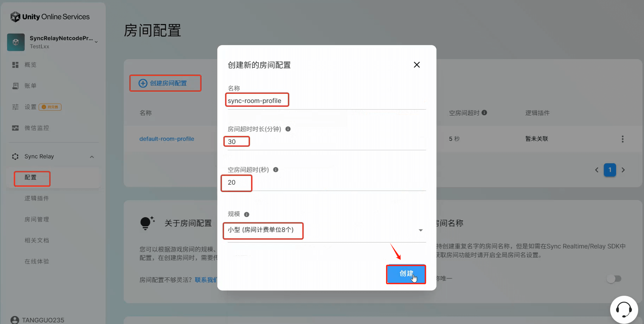644x324 pixels.
Task: Open the default-room-profile link
Action: [x=167, y=139]
